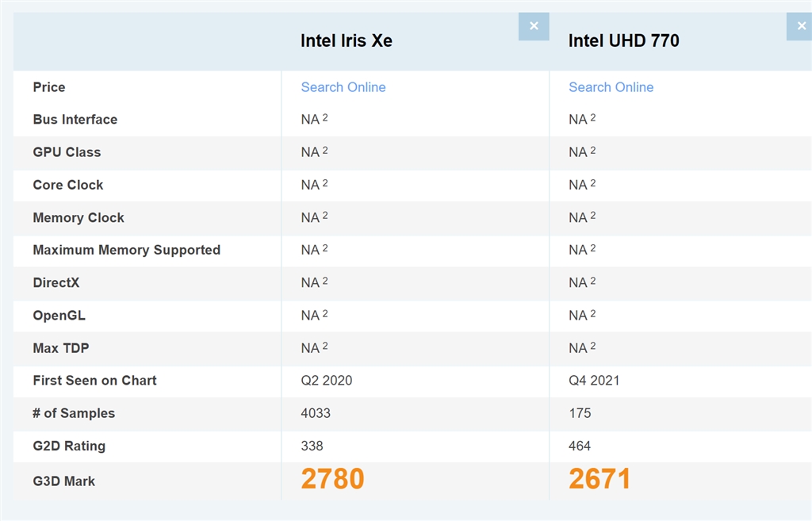Screen dimensions: 812x521
Task: Remove the Intel Iris Xe column
Action: [x=534, y=26]
